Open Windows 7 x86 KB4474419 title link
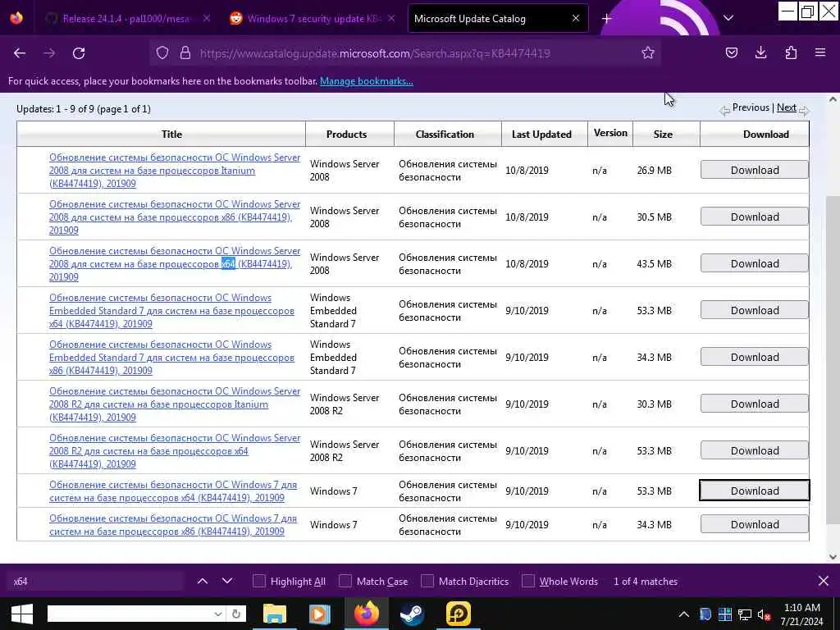Viewport: 840px width, 630px height. [172, 524]
